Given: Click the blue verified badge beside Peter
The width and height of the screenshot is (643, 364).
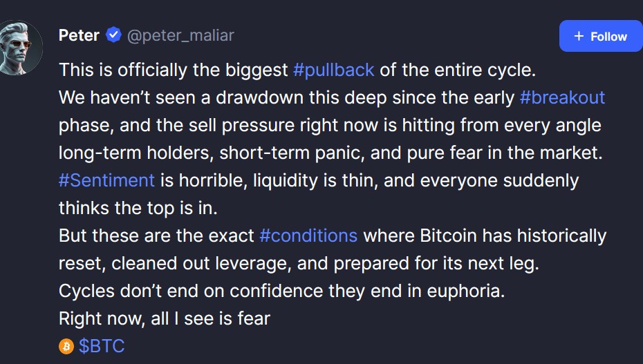Looking at the screenshot, I should tap(113, 35).
